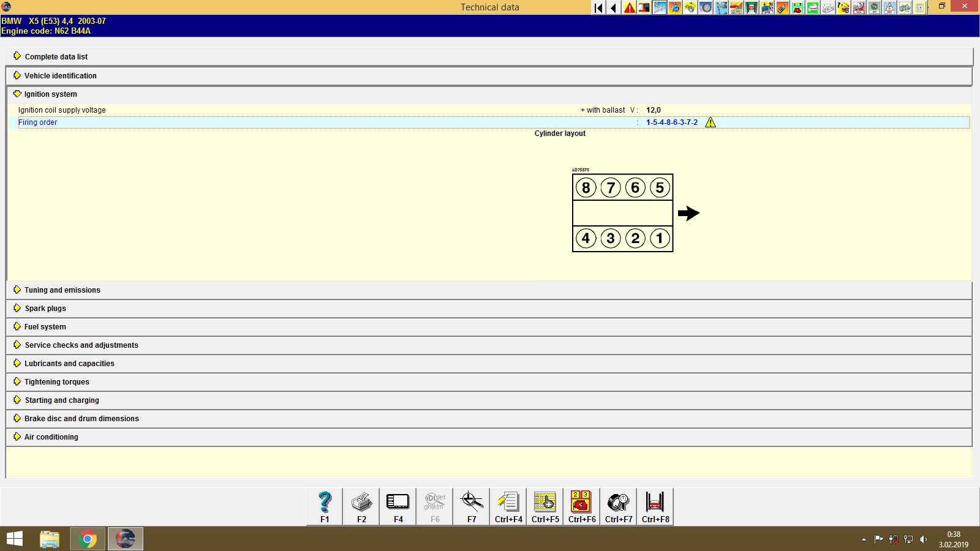980x551 pixels.
Task: Expand the Tightening torques section
Action: [56, 381]
